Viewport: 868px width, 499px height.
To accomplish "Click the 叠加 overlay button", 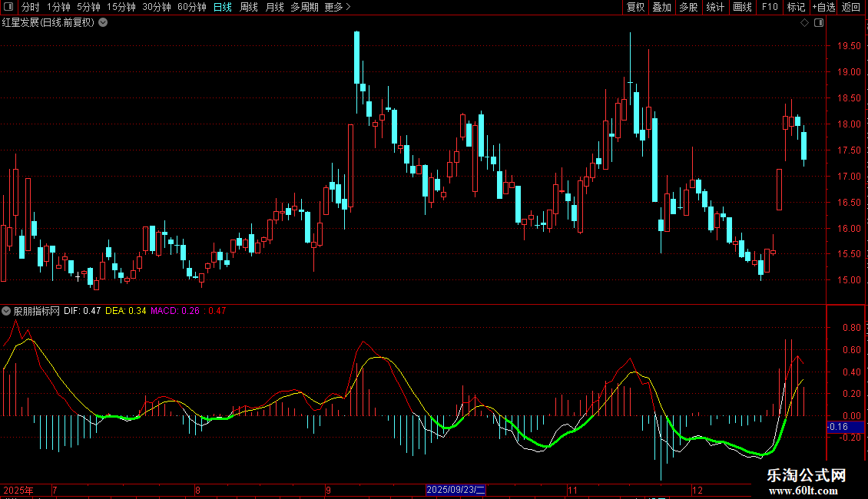I will pyautogui.click(x=661, y=7).
